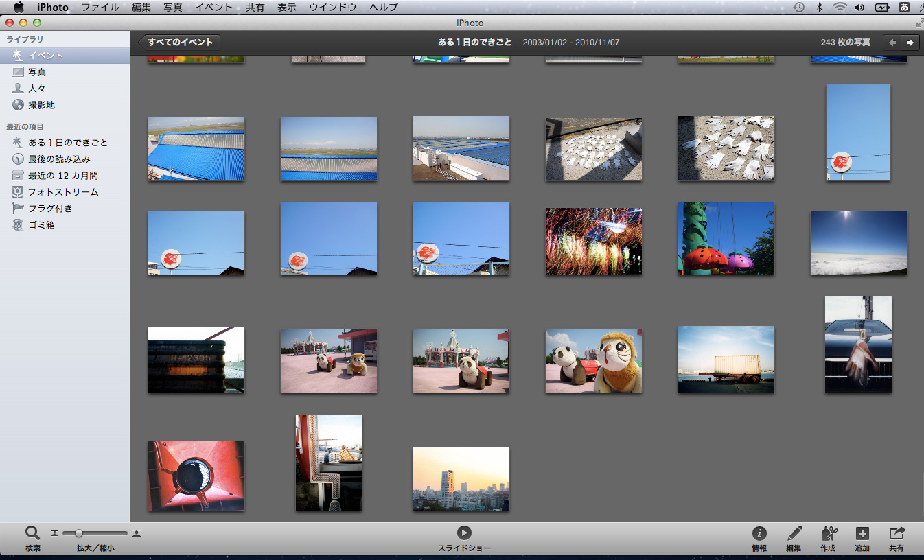924x560 pixels.
Task: Open ゴミ箱 (Trash) in the sidebar
Action: [x=41, y=224]
